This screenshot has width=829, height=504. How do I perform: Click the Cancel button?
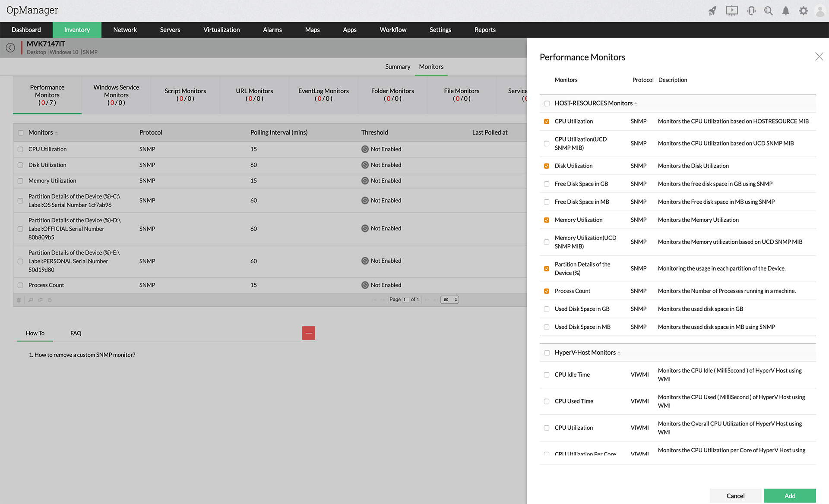point(735,496)
